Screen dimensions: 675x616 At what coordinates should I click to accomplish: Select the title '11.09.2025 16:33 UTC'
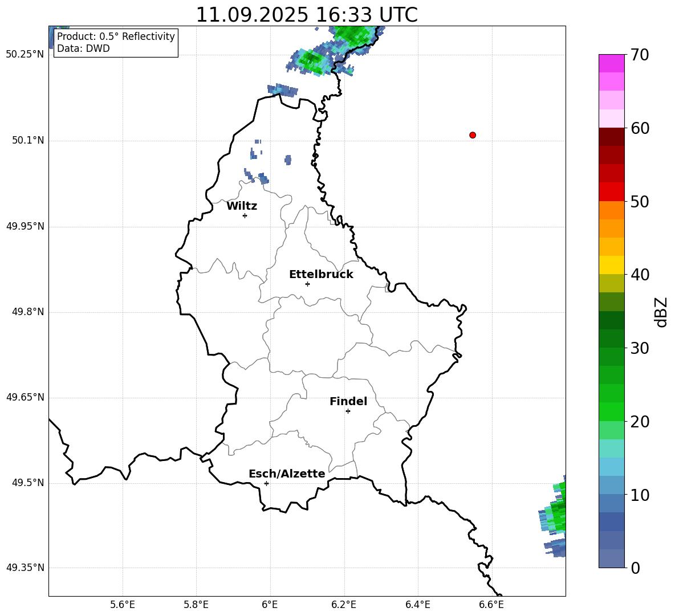pyautogui.click(x=307, y=15)
